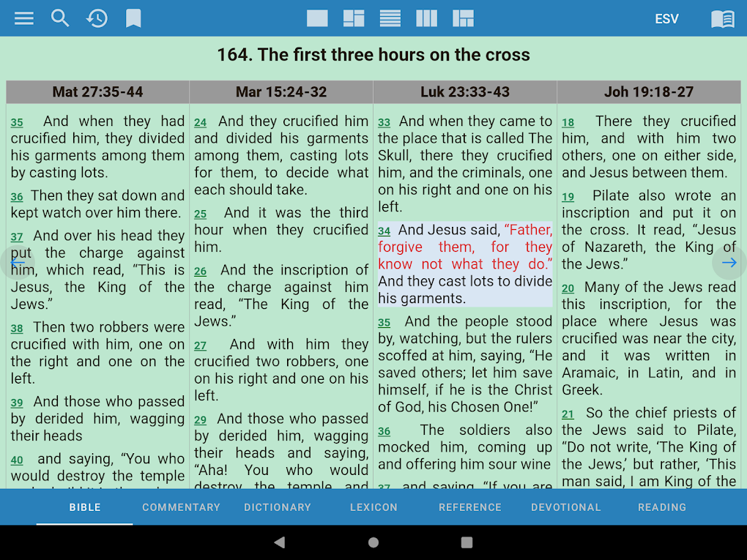Toggle the navigation drawer open
This screenshot has width=747, height=560.
23,18
